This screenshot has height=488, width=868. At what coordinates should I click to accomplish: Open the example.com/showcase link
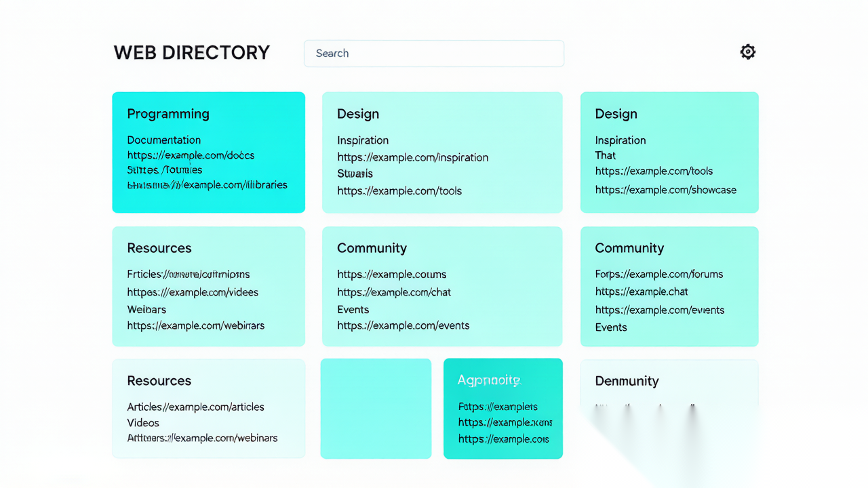[x=665, y=190]
